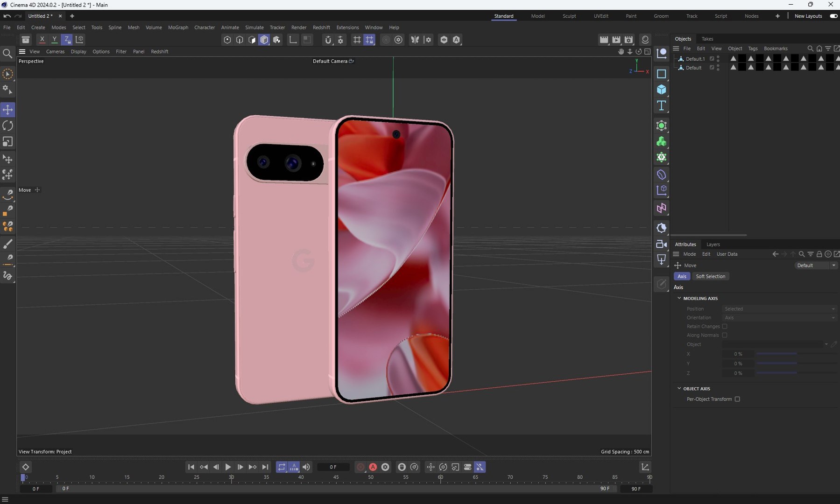Adjust the Z axis percent slider

[x=797, y=373]
